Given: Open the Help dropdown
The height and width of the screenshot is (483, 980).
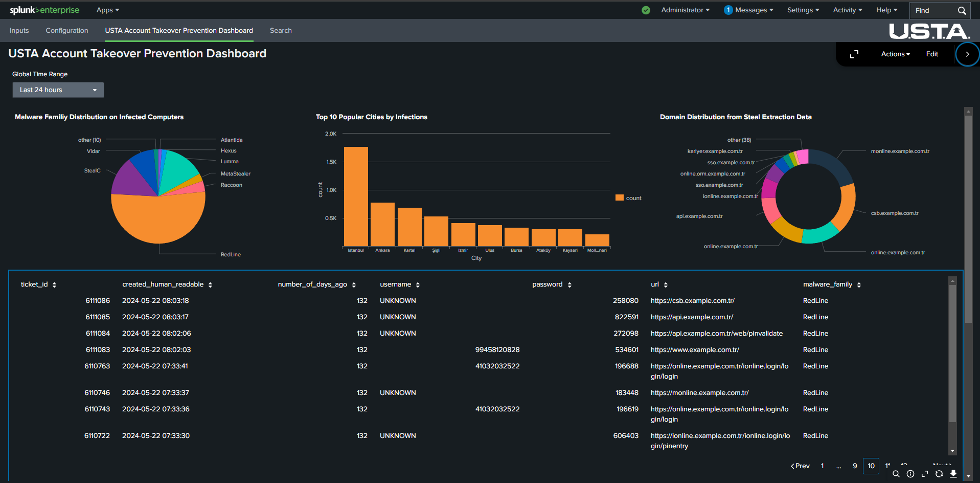Looking at the screenshot, I should point(886,10).
